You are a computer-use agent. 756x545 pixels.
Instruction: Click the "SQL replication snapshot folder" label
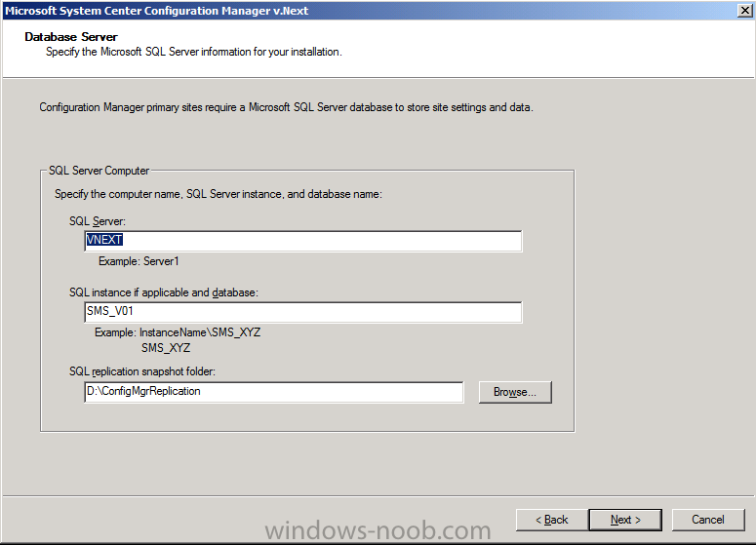(x=142, y=371)
